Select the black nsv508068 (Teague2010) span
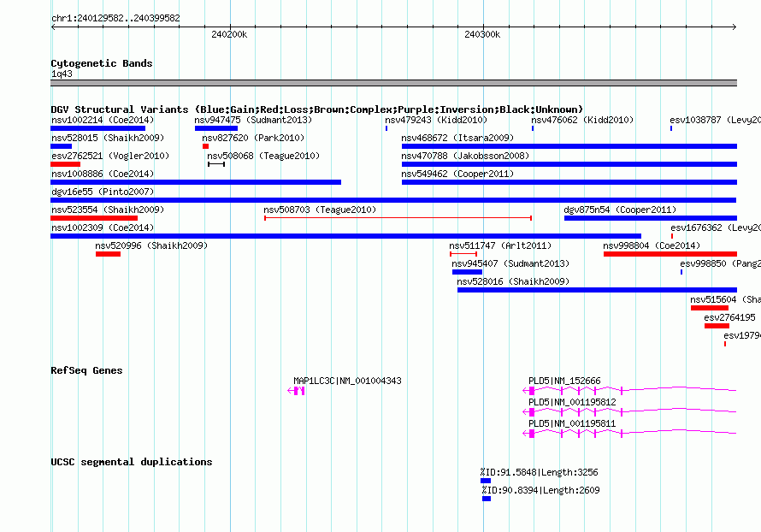Image resolution: width=761 pixels, height=532 pixels. tap(216, 164)
